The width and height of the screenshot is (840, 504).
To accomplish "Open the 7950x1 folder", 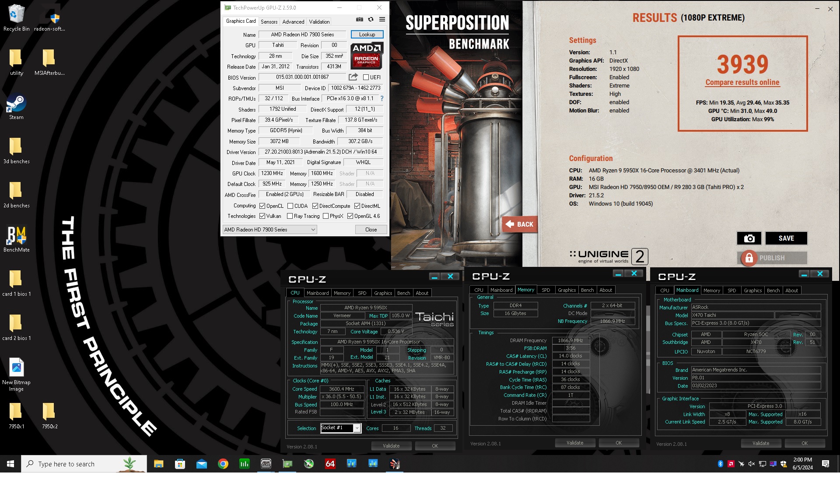I will coord(16,415).
